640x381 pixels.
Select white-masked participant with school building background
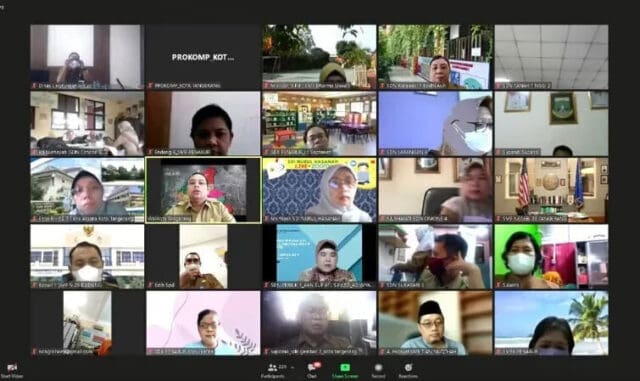87,256
